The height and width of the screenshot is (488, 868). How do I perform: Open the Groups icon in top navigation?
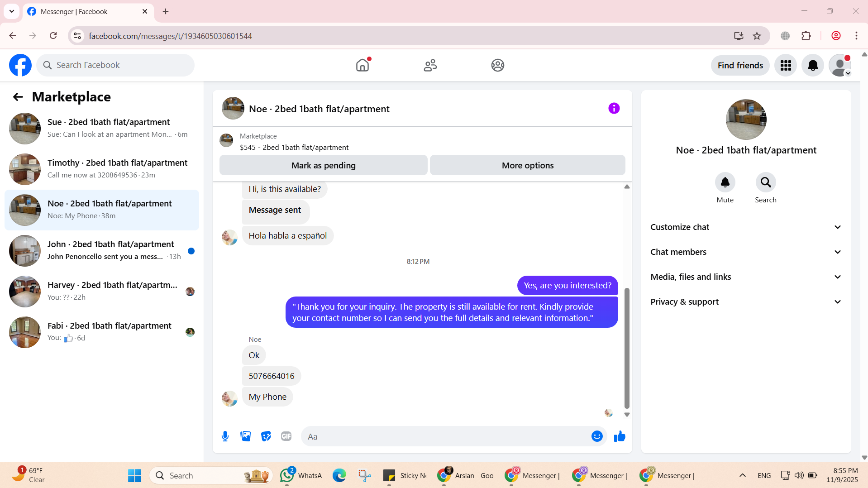coord(497,65)
